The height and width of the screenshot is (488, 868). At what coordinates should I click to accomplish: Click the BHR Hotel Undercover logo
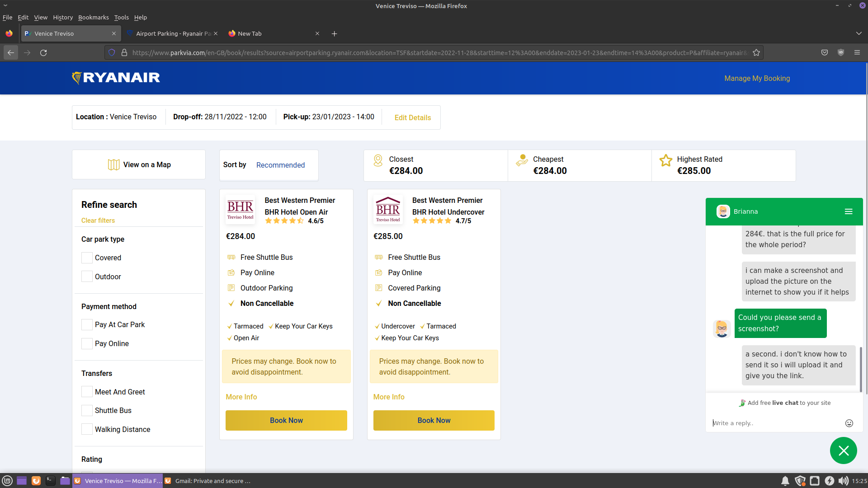point(388,210)
